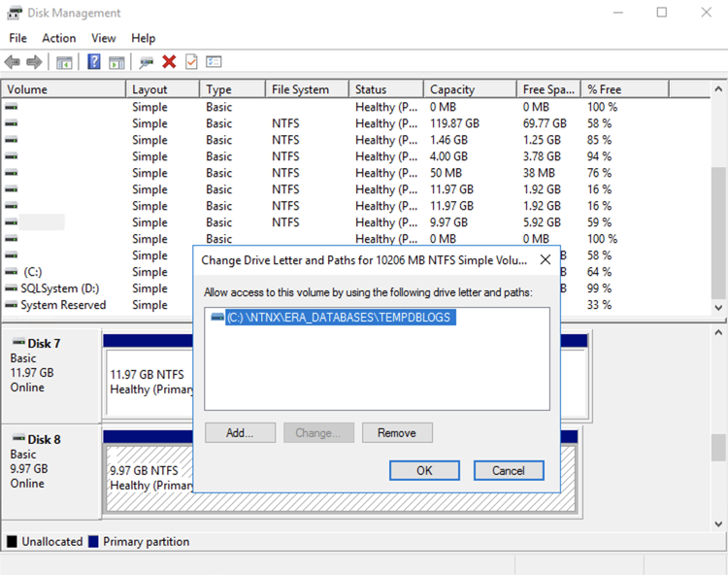Click the 5.92 GB free space cell
The height and width of the screenshot is (575, 728).
(x=542, y=222)
